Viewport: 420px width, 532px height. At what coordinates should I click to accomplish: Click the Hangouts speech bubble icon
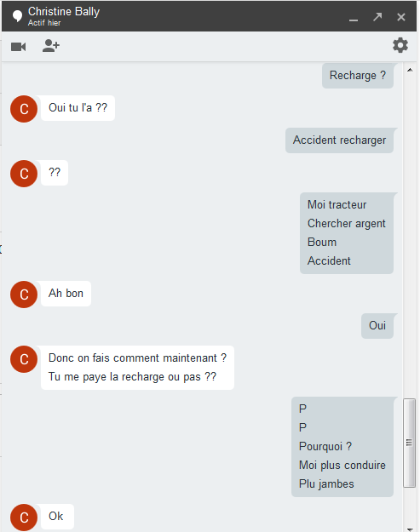coord(17,16)
